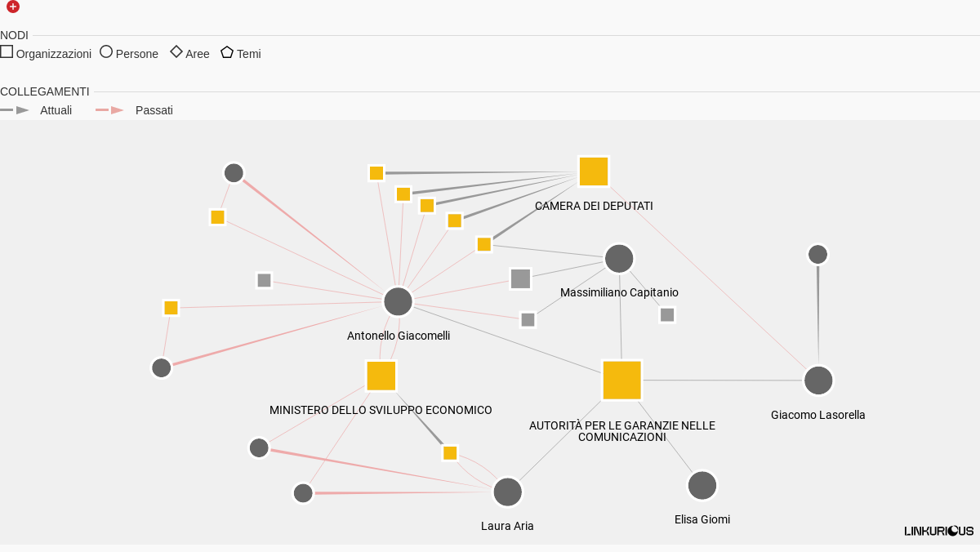Click the Giacomo Lasorella name label
980x552 pixels.
click(x=818, y=415)
